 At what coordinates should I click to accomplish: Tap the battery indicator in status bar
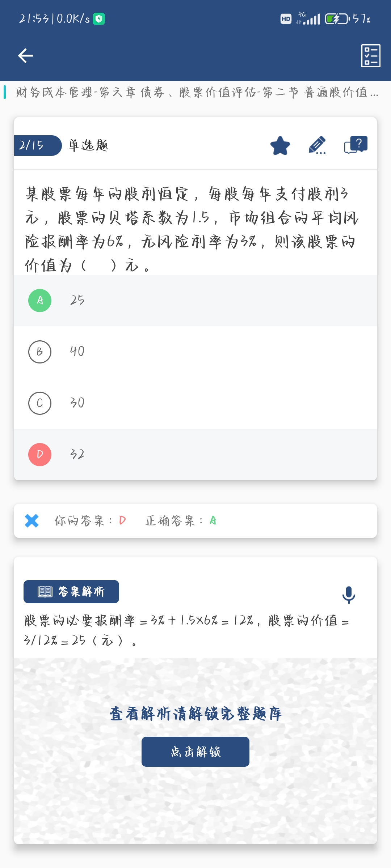[337, 19]
